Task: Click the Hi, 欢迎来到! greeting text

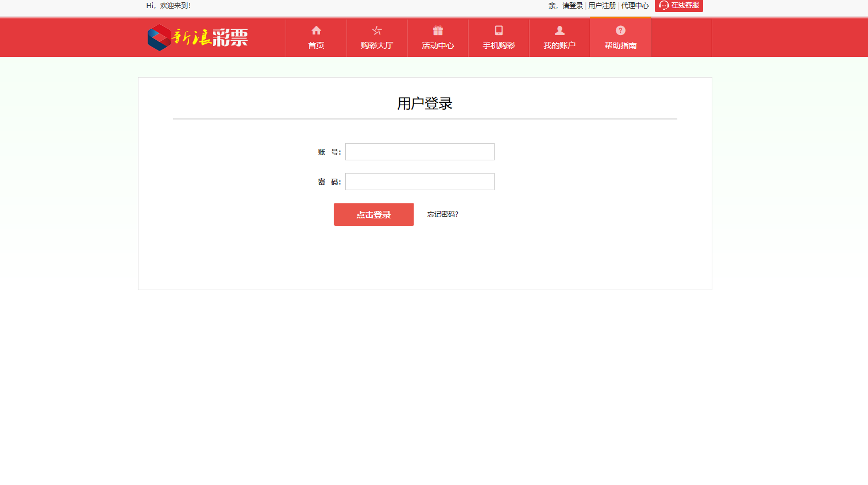Action: (x=168, y=6)
